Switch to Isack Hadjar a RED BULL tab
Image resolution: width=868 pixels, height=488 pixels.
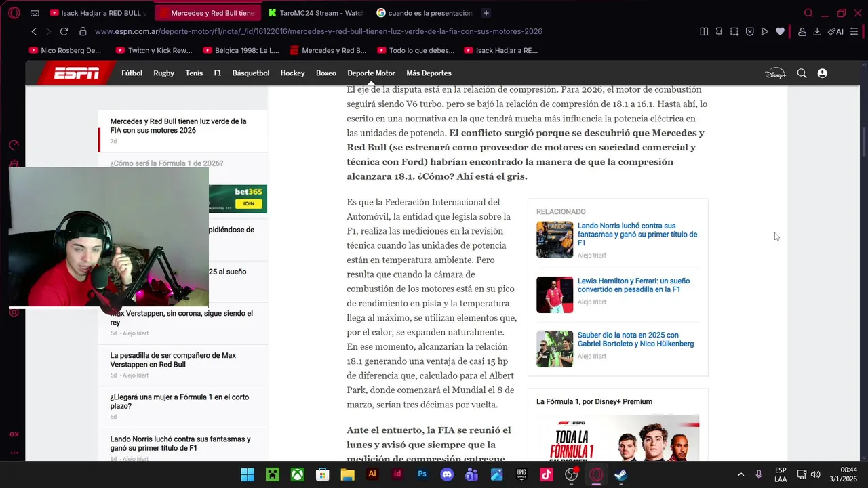click(98, 13)
